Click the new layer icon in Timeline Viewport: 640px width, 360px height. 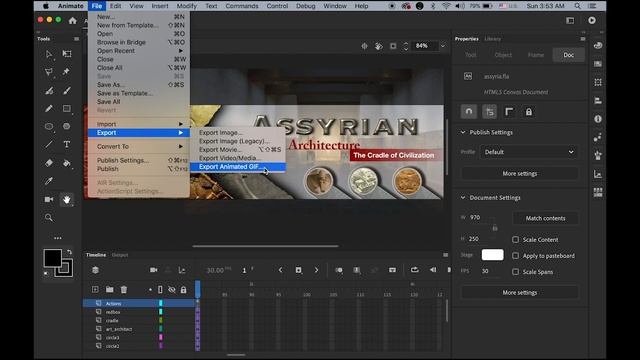pyautogui.click(x=95, y=289)
